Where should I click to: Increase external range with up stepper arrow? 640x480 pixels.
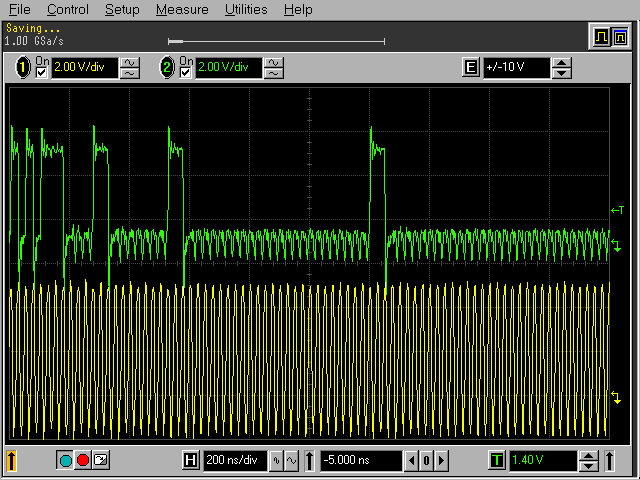pos(562,63)
